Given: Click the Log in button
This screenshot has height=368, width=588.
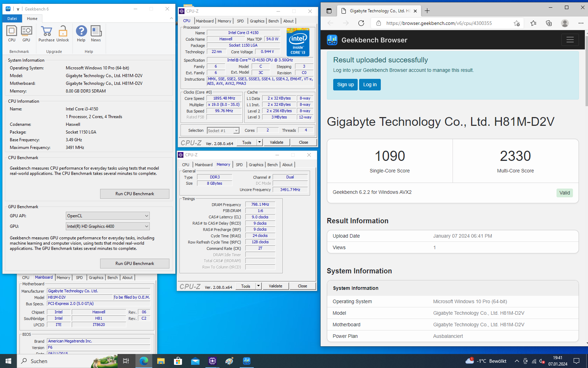Looking at the screenshot, I should 370,84.
